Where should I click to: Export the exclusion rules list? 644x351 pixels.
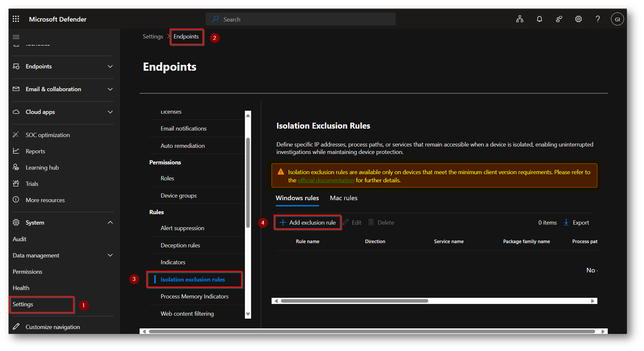pos(576,222)
